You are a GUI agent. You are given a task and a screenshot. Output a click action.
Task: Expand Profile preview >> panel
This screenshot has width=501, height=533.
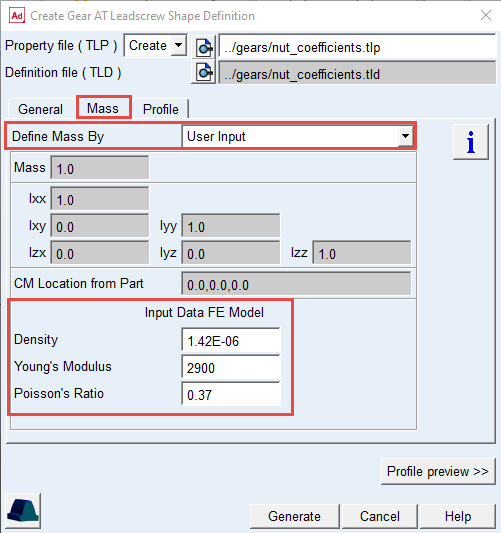click(x=438, y=471)
